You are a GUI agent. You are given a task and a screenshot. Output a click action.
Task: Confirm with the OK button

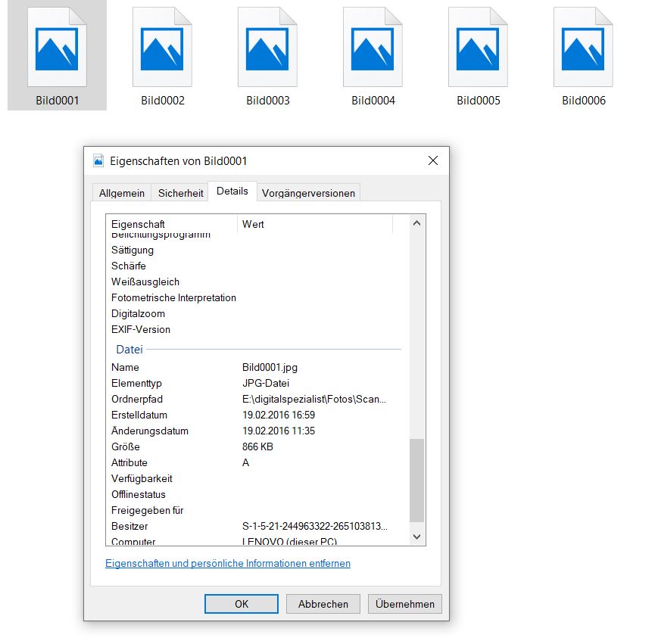pos(242,604)
